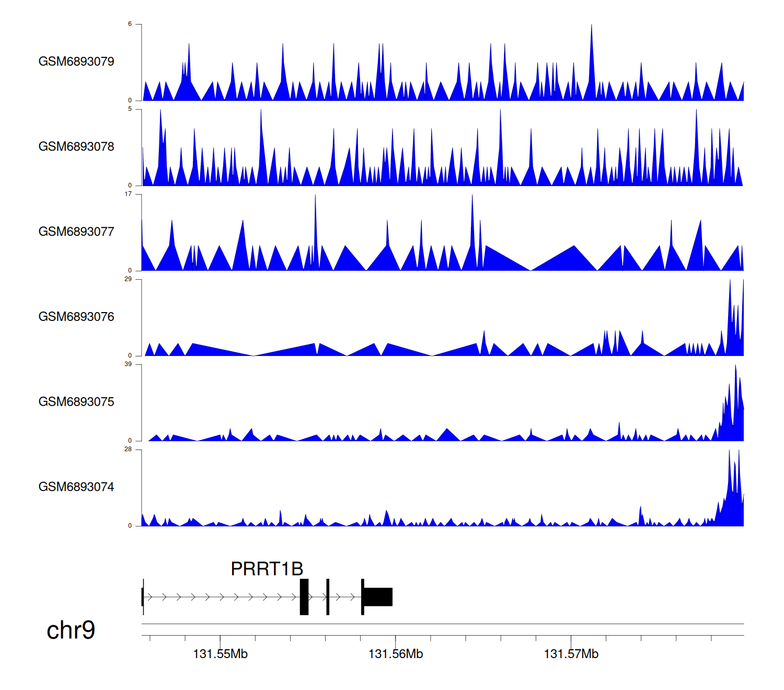The width and height of the screenshot is (784, 690).
Task: Click the 131.56Mb axis position label
Action: coord(396,654)
